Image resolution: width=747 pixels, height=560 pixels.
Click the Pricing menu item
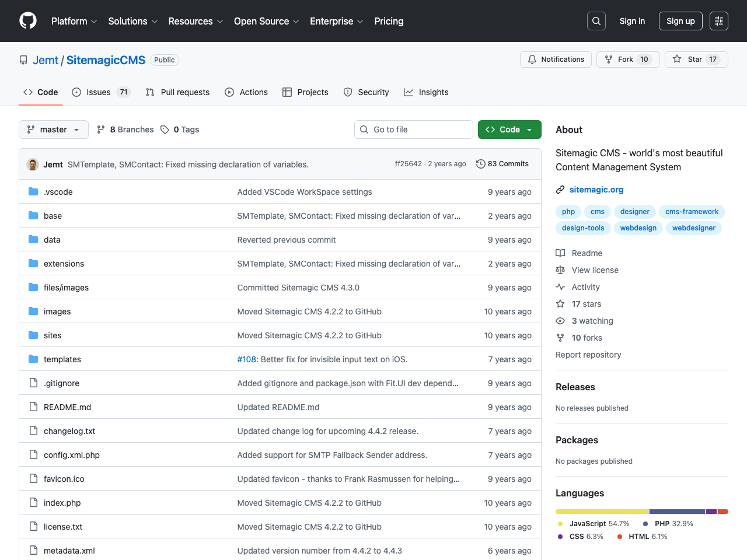click(389, 21)
